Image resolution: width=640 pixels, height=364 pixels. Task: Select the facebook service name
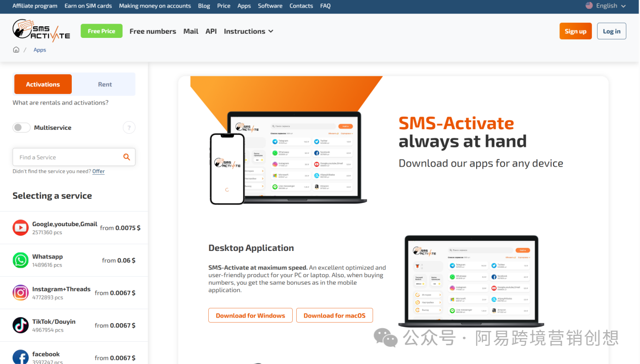pyautogui.click(x=46, y=354)
